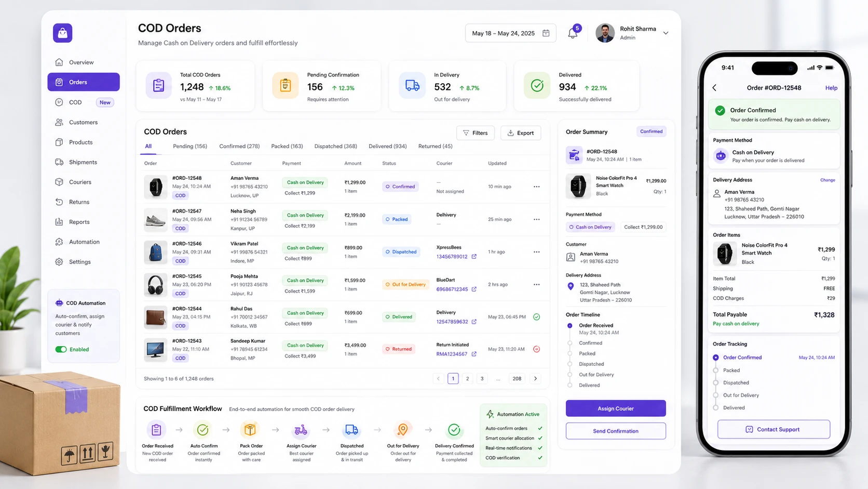This screenshot has width=868, height=489.
Task: Click the Total COD Orders clipboard icon
Action: [x=159, y=86]
